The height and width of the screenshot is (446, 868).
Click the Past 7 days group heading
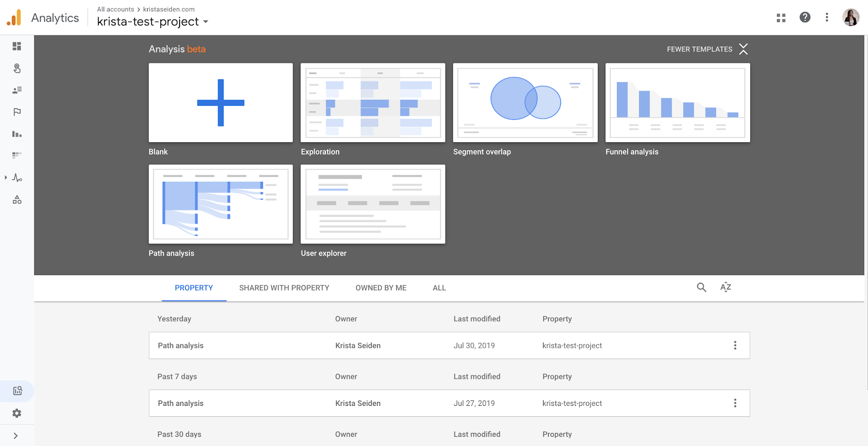click(177, 377)
